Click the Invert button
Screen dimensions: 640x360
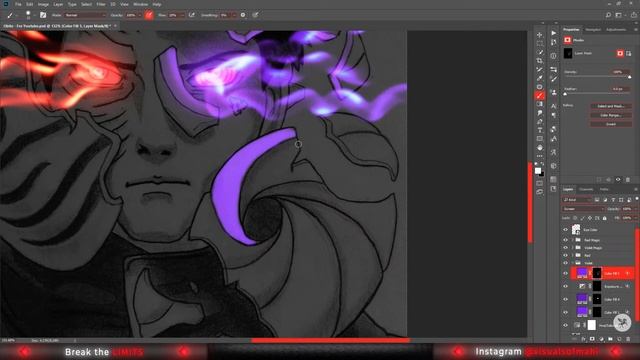click(x=611, y=124)
